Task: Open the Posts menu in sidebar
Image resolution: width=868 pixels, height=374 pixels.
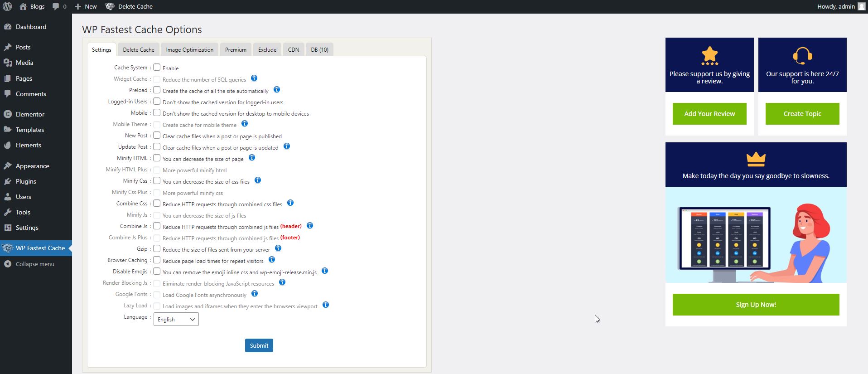Action: click(x=36, y=47)
